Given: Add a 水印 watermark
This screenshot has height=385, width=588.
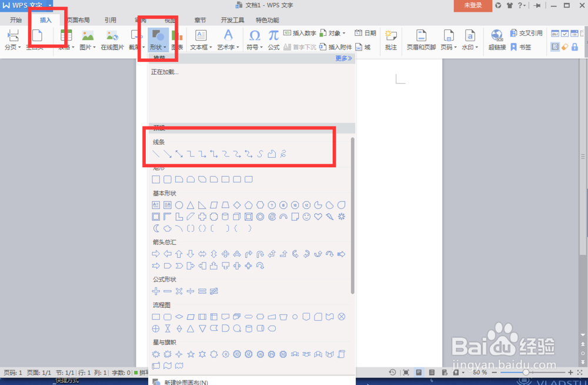Looking at the screenshot, I should [469, 40].
